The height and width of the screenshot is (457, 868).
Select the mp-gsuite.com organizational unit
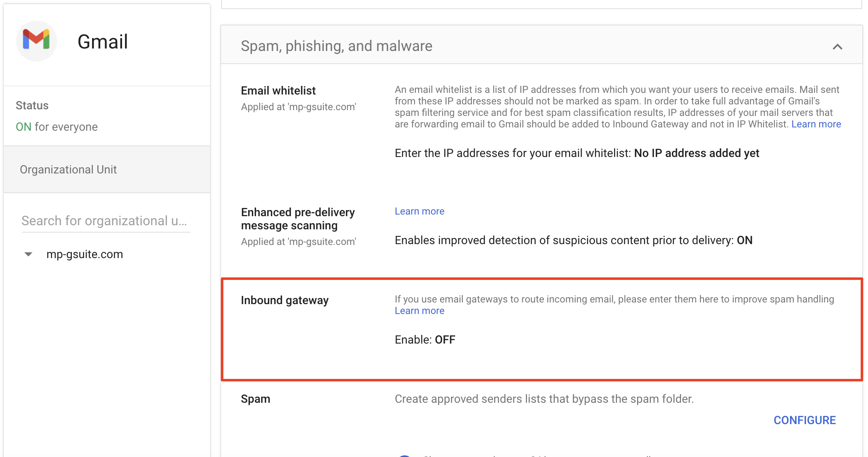tap(84, 254)
